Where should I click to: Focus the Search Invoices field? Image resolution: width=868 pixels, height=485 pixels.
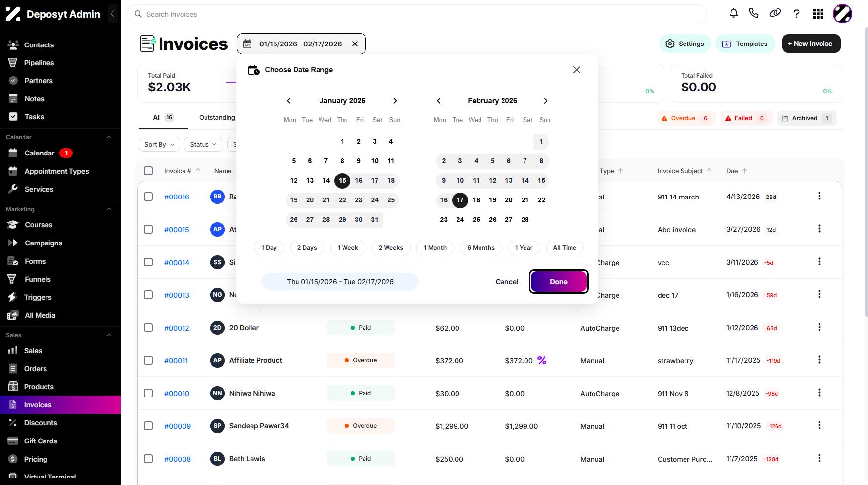(416, 14)
